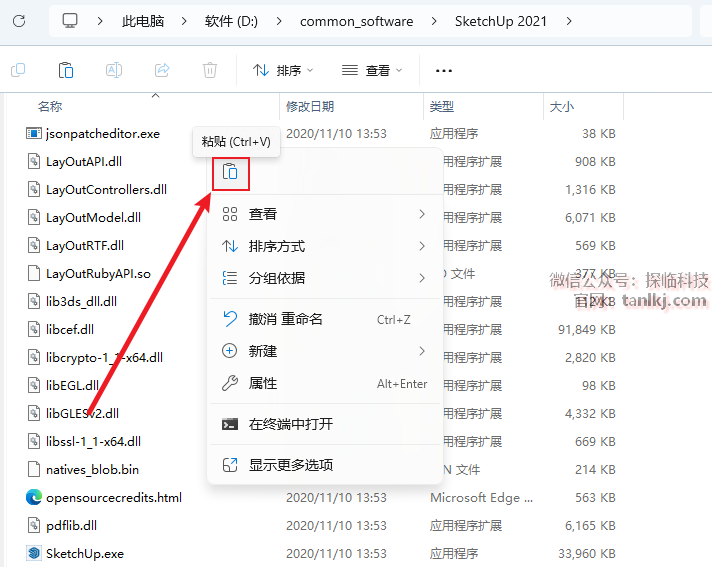Image resolution: width=712 pixels, height=572 pixels.
Task: Click the libcef.dll file icon
Action: coord(34,330)
